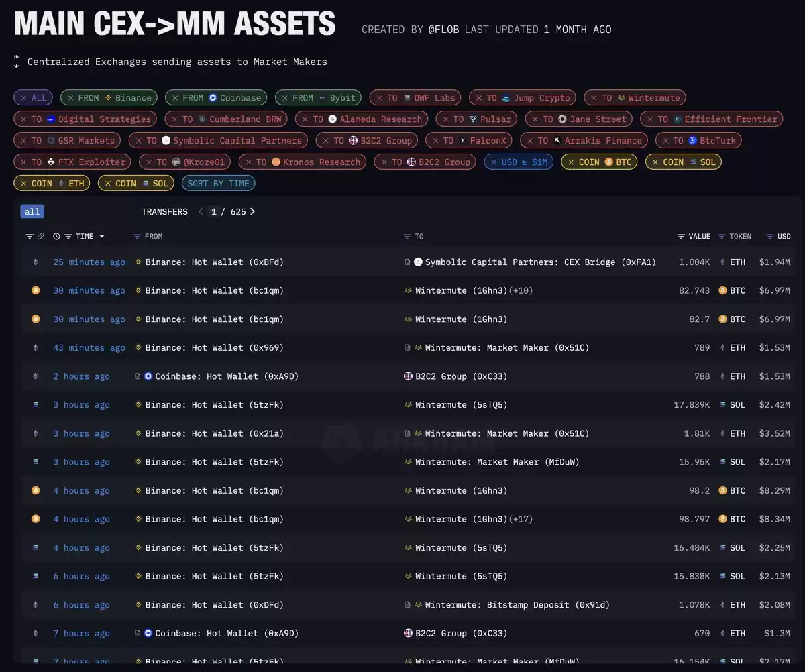Image resolution: width=805 pixels, height=672 pixels.
Task: Click the Wintermute logo in the Bitstamp Deposit row
Action: (x=418, y=605)
